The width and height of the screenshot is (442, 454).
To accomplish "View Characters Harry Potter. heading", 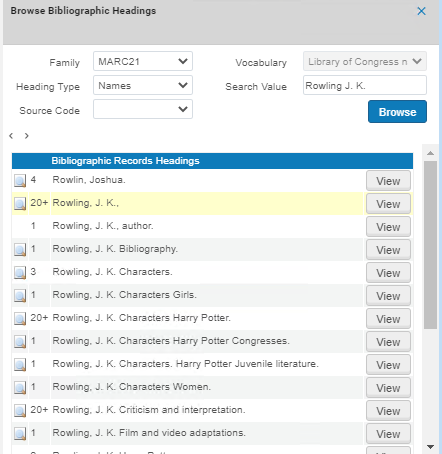I will tap(388, 319).
